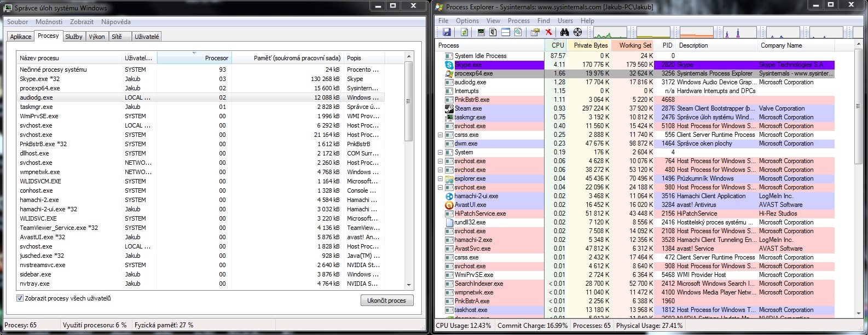Collapse the System process tree node

pyautogui.click(x=440, y=152)
